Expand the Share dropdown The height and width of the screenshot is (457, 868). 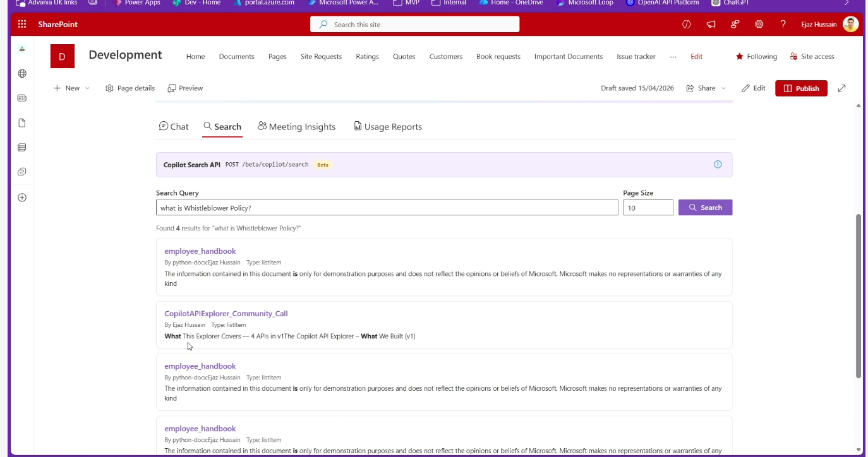tap(706, 88)
